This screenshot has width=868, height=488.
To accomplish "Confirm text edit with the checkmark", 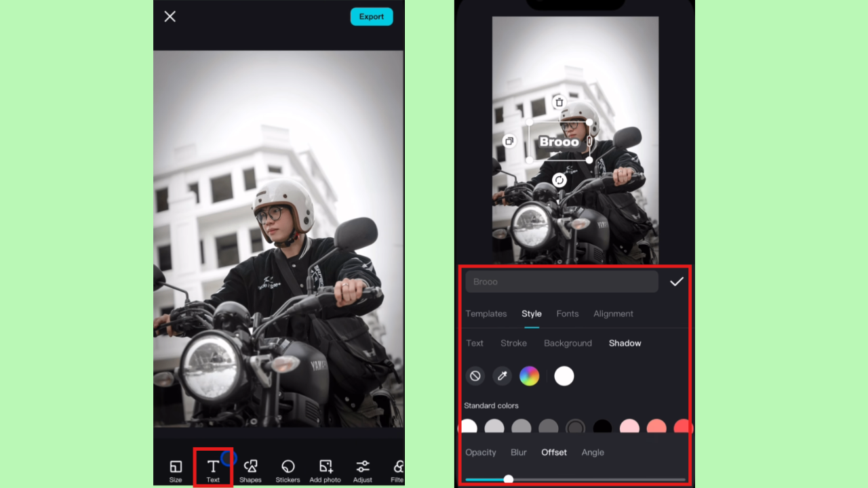I will [x=676, y=281].
